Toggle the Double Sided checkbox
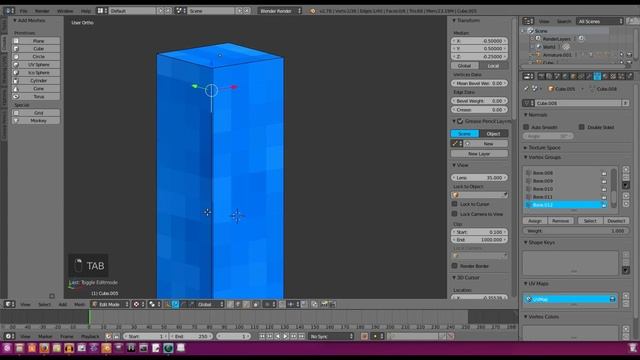640x360 pixels. pos(582,127)
